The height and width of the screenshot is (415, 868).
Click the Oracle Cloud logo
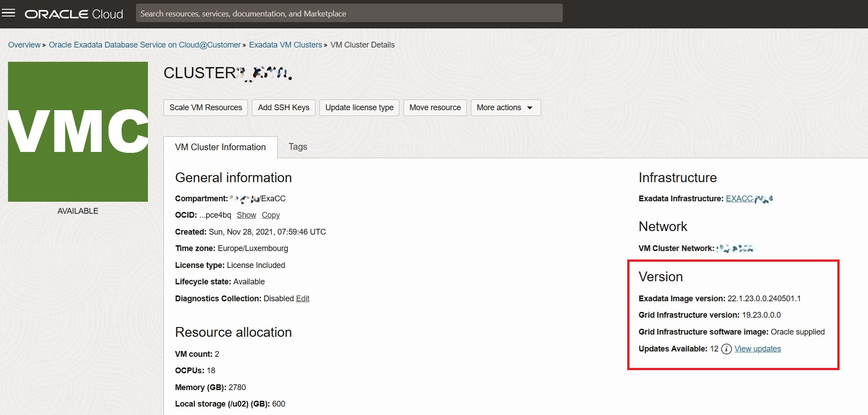pyautogui.click(x=74, y=14)
